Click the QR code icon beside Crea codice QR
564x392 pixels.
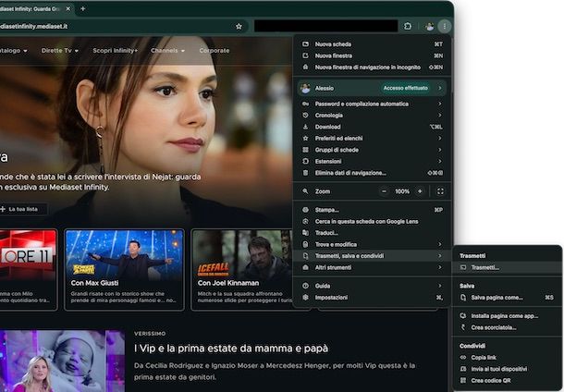point(463,381)
